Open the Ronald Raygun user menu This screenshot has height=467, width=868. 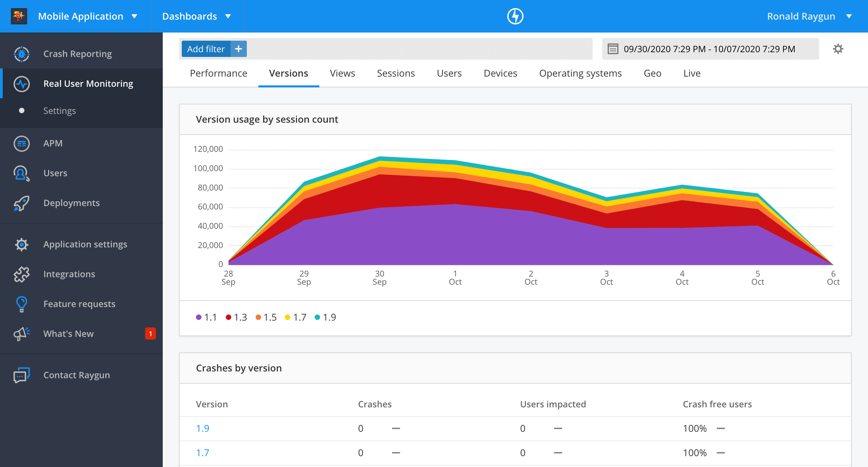pyautogui.click(x=809, y=16)
